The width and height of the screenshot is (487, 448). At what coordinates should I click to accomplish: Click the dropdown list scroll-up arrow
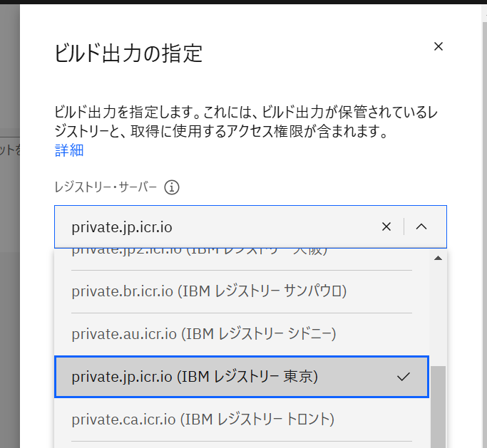click(x=438, y=258)
